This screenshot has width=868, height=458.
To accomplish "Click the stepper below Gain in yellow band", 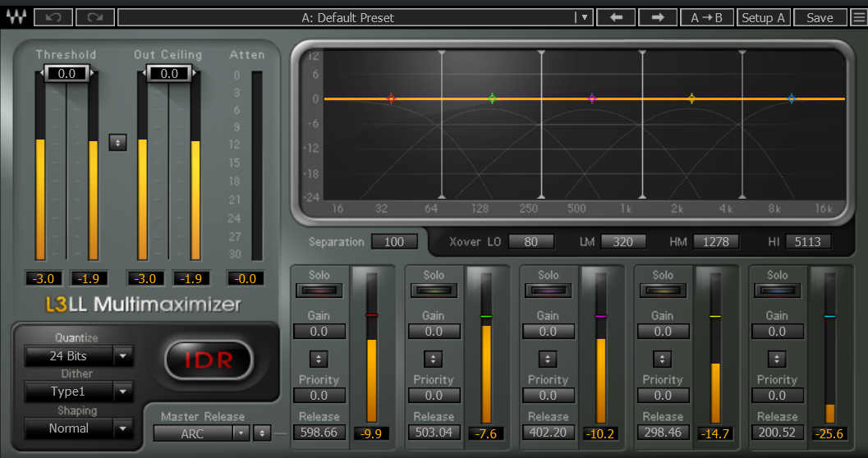I will coord(662,359).
